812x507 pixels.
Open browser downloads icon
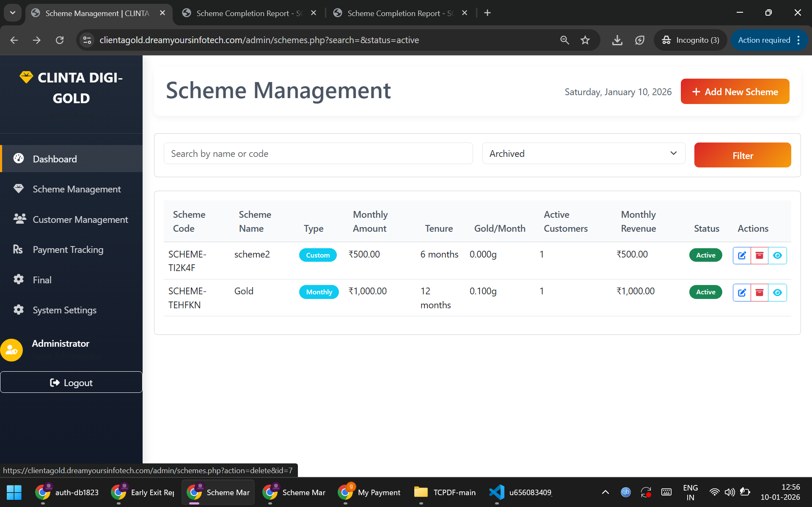(x=617, y=40)
